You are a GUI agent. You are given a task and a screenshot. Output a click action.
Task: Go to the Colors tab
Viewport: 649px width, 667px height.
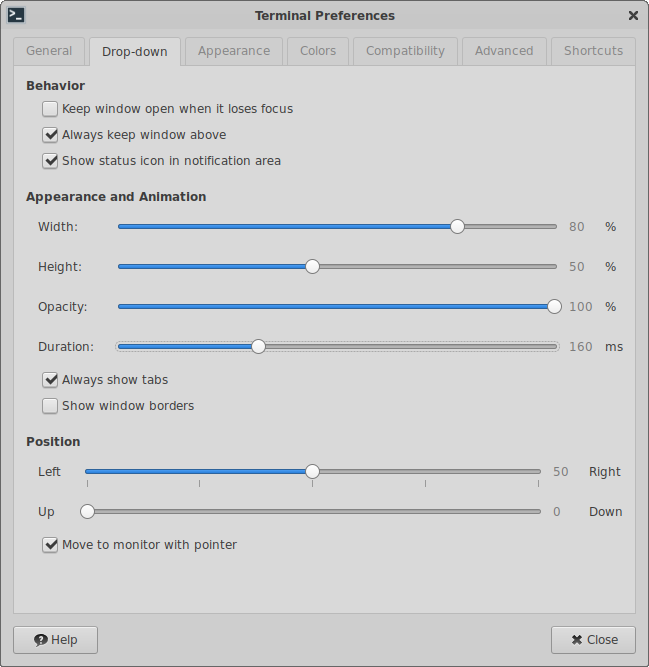click(318, 51)
